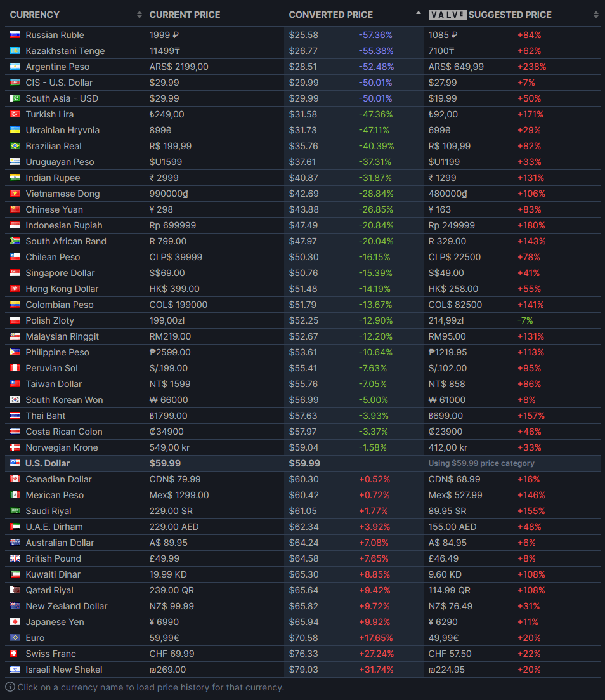Load Philippine Peso price history
This screenshot has height=700, width=605.
click(x=58, y=352)
